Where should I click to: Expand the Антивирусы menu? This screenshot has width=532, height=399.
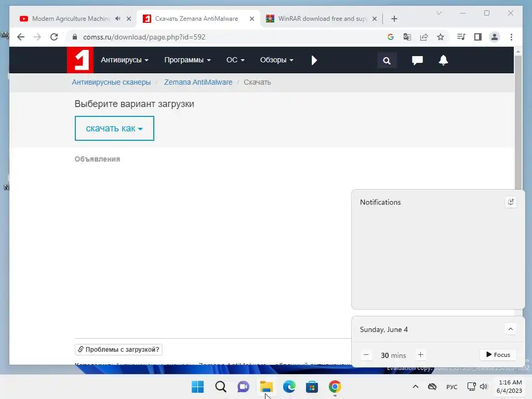125,60
